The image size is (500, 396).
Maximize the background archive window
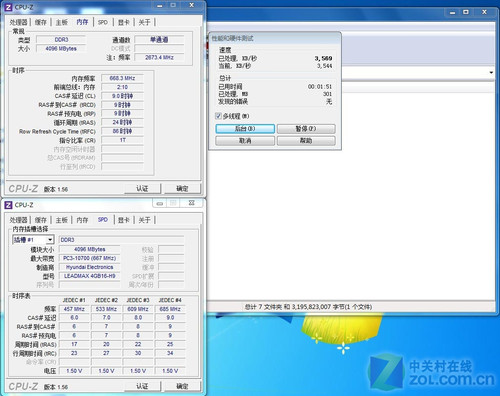pos(466,12)
